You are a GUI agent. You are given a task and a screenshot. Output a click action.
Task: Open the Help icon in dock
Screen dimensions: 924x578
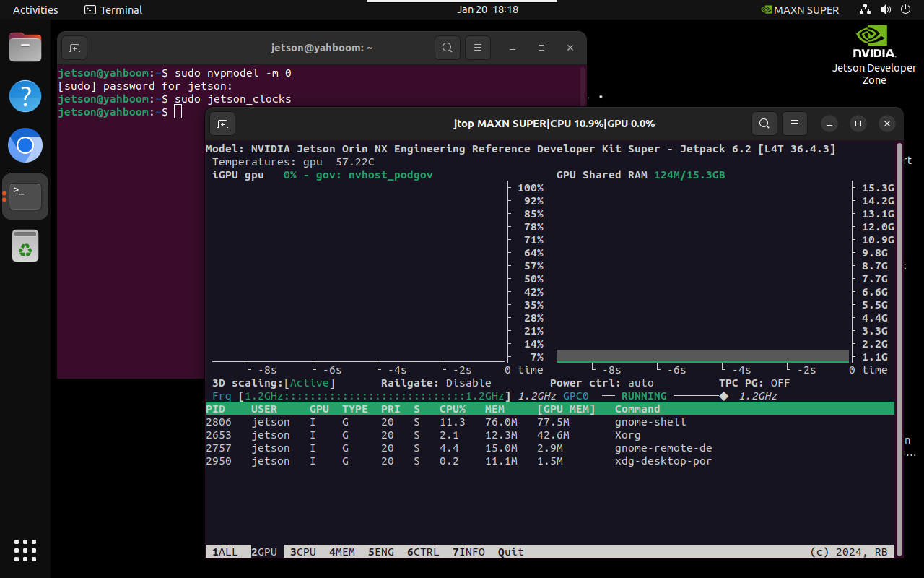click(25, 96)
